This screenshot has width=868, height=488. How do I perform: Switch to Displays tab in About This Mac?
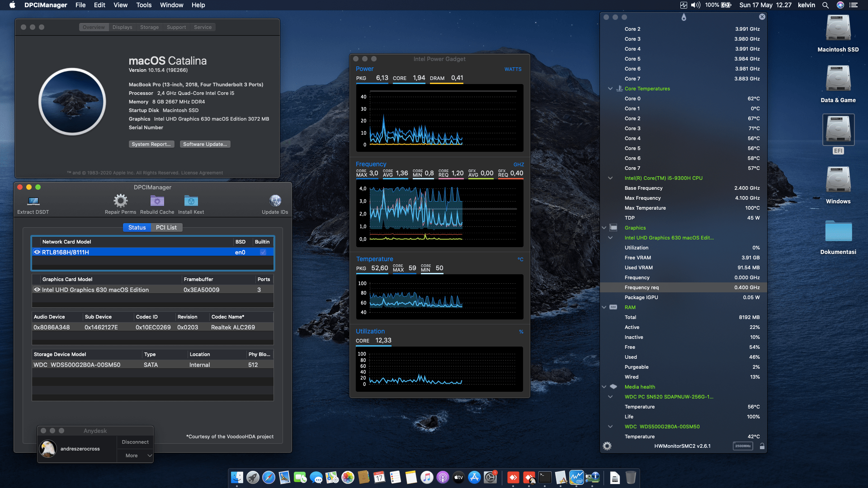click(x=123, y=27)
